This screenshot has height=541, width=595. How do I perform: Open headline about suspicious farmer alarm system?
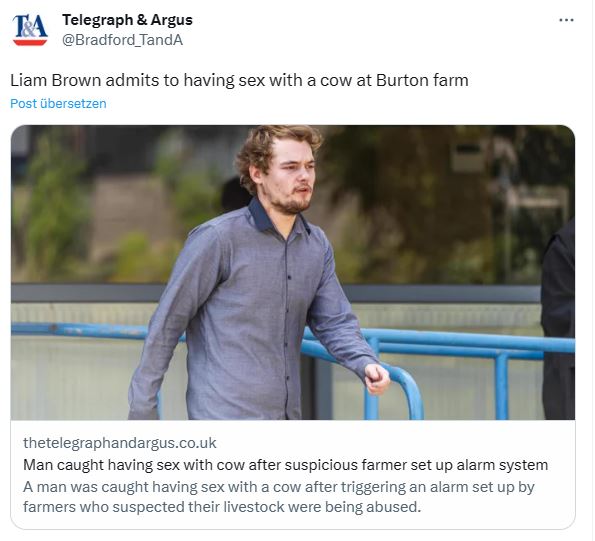[285, 465]
